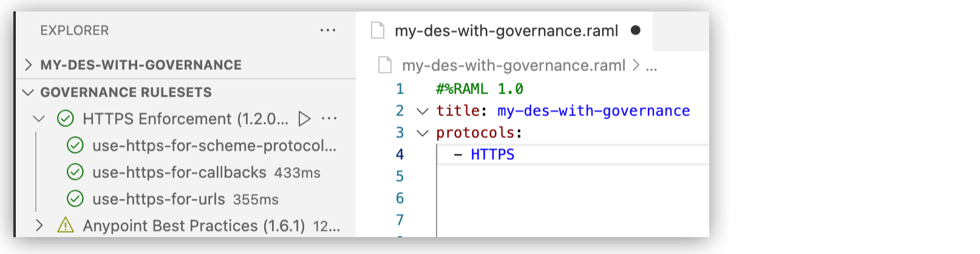Open HTTPS Enforcement ruleset more actions ellipsis
This screenshot has width=980, height=254.
329,118
